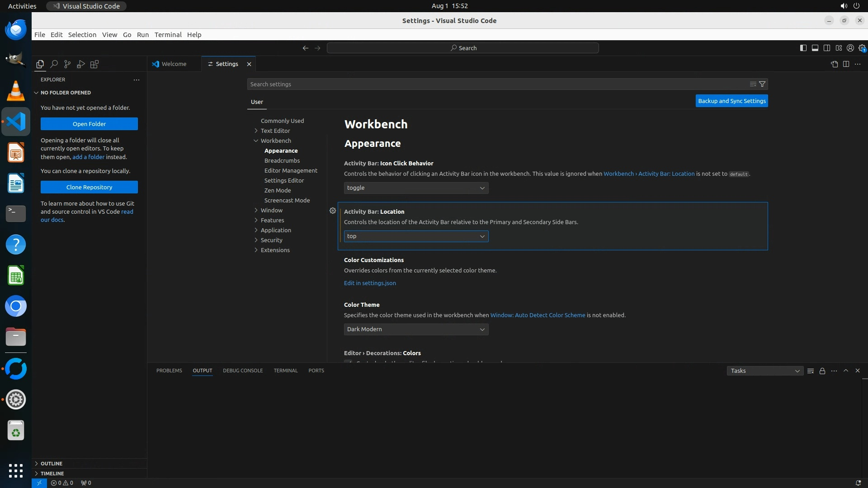
Task: Expand the Text Editor settings section
Action: pyautogui.click(x=275, y=131)
